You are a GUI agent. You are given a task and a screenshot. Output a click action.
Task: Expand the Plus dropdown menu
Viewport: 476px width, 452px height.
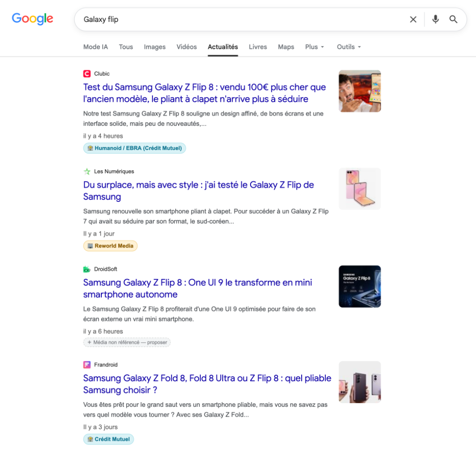click(x=315, y=47)
